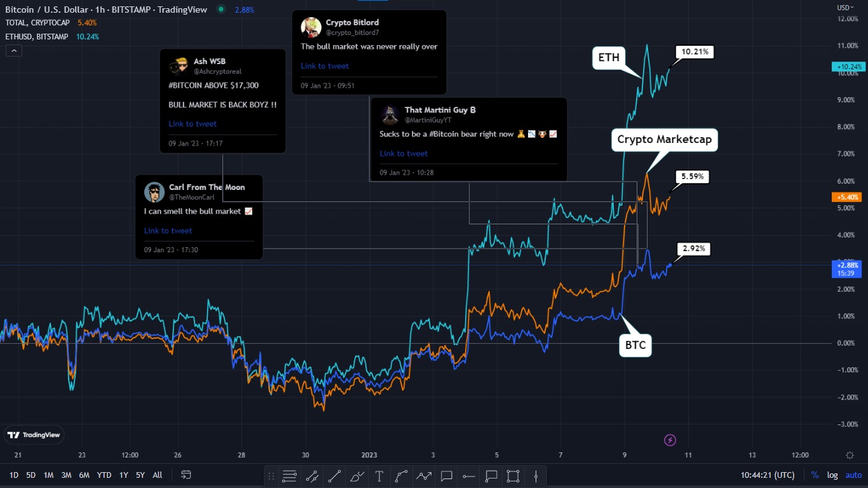Open chart settings gear icon
Screen dimensions: 868x488
pyautogui.click(x=850, y=455)
